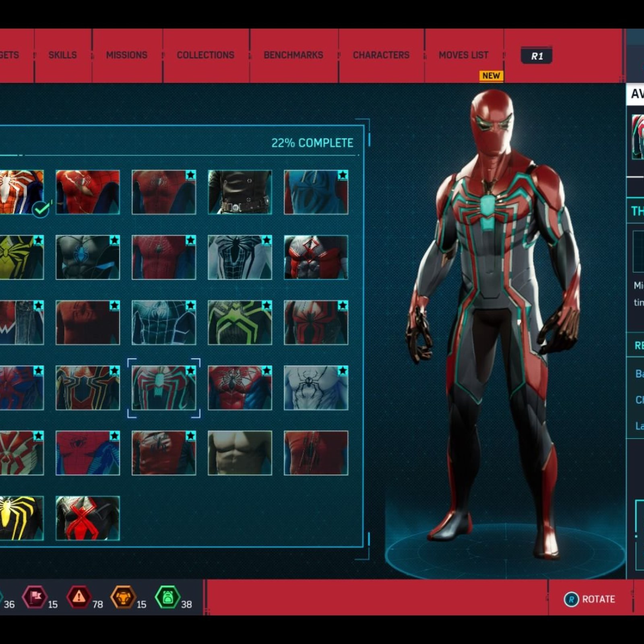Open the COLLECTIONS tab
The image size is (644, 644).
[205, 55]
